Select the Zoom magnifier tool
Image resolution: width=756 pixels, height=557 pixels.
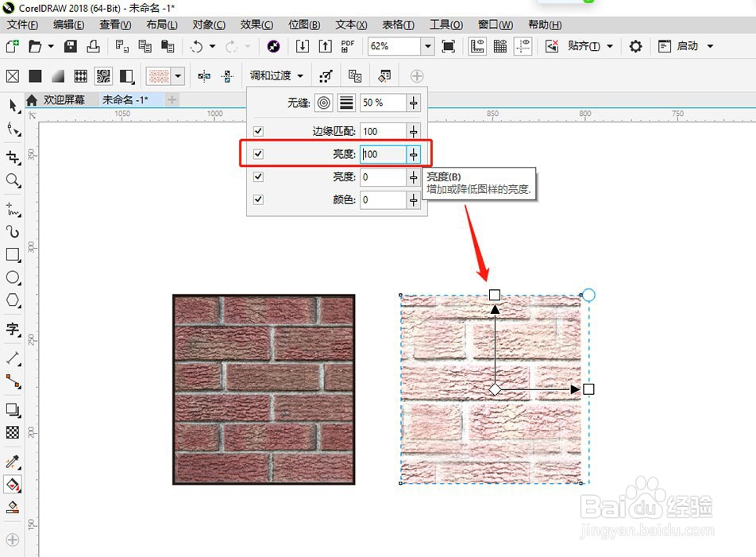pyautogui.click(x=13, y=181)
